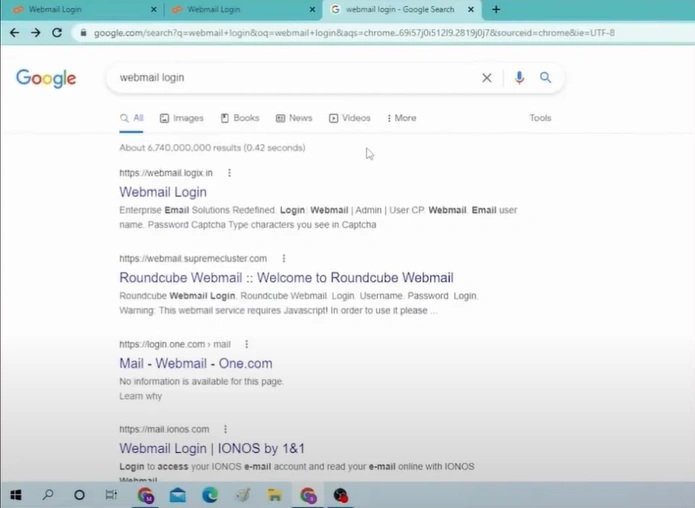Switch to Videos results

pyautogui.click(x=349, y=118)
